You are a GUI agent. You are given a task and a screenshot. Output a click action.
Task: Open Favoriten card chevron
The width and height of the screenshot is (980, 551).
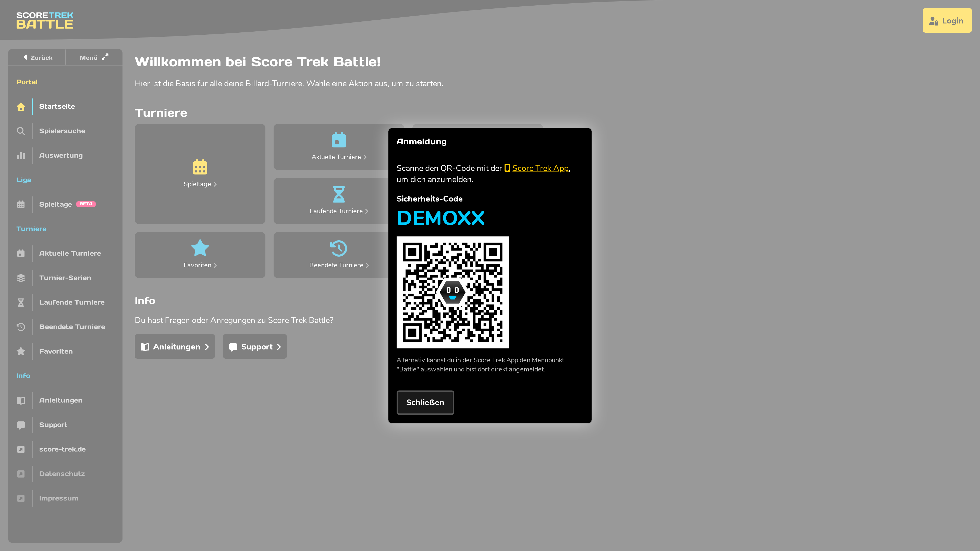(x=215, y=265)
